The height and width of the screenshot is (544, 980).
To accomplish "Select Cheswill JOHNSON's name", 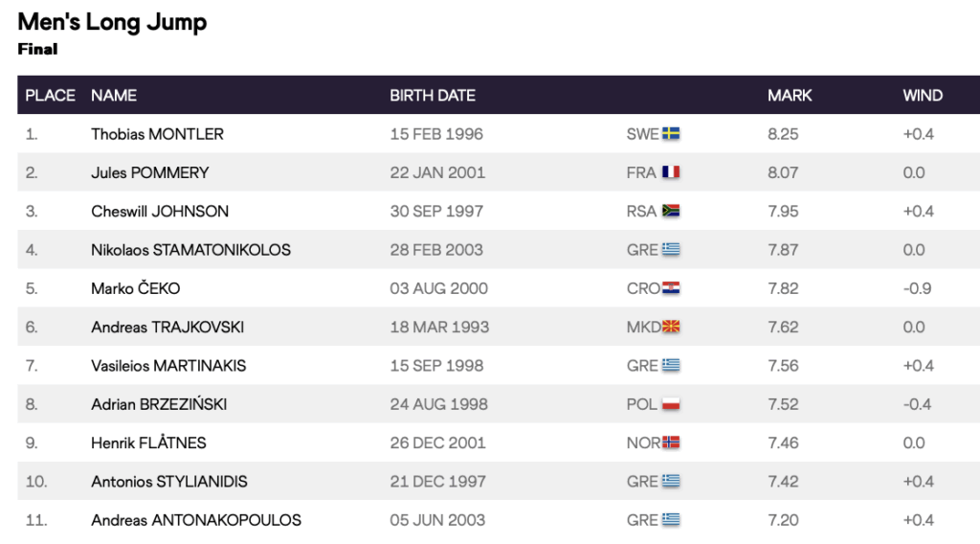I will pyautogui.click(x=160, y=211).
